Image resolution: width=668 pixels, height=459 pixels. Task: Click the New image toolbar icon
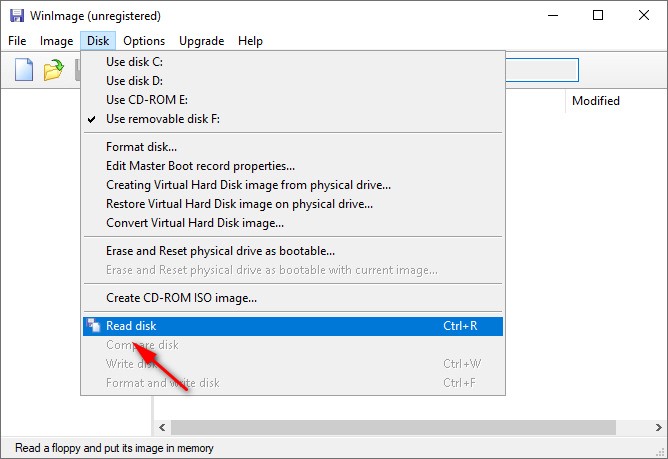click(24, 69)
